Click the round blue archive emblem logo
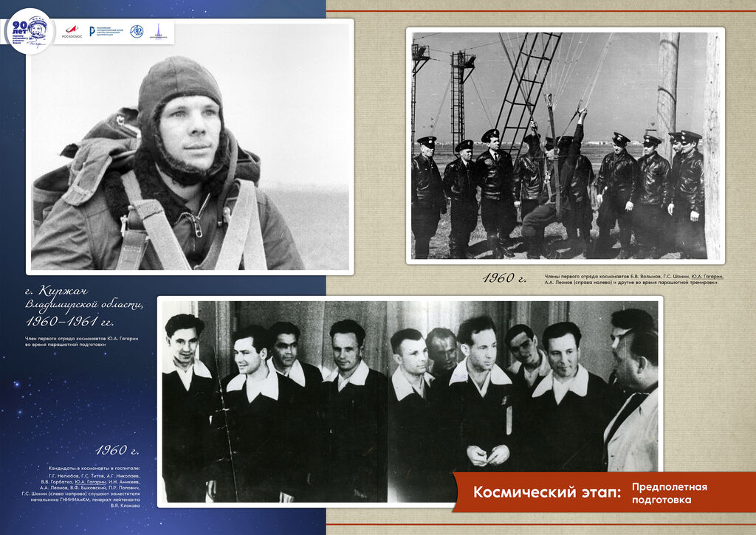This screenshot has height=535, width=756. coord(137,31)
